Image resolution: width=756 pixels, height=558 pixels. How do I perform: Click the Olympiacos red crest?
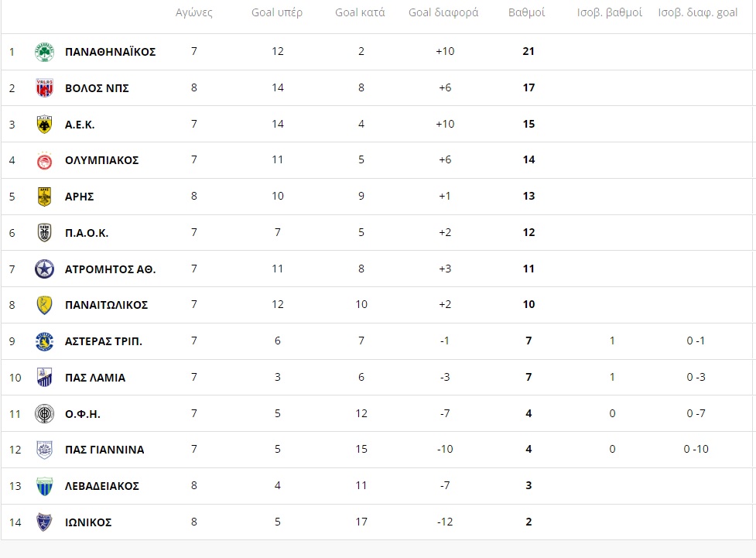(x=44, y=161)
